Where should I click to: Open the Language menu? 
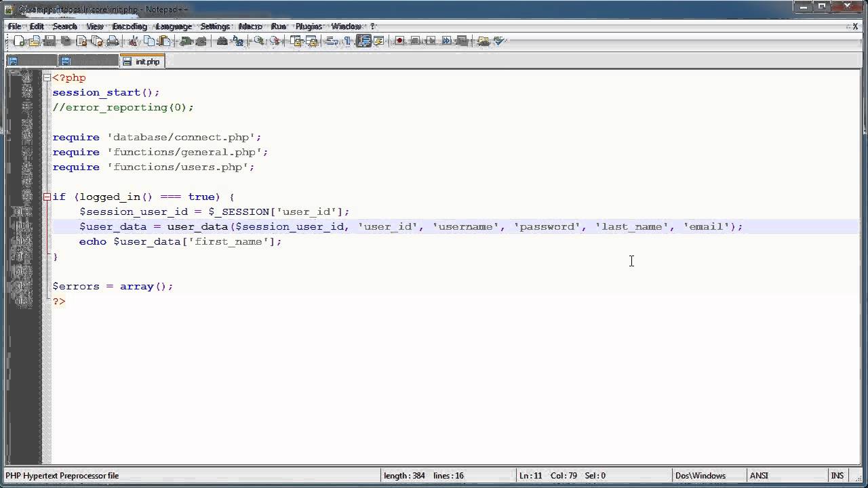coord(174,26)
